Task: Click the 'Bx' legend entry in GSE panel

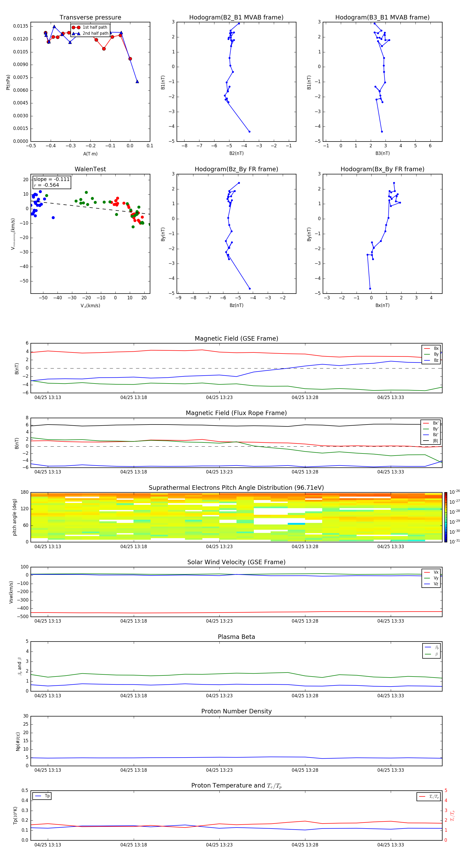Action: coord(431,349)
